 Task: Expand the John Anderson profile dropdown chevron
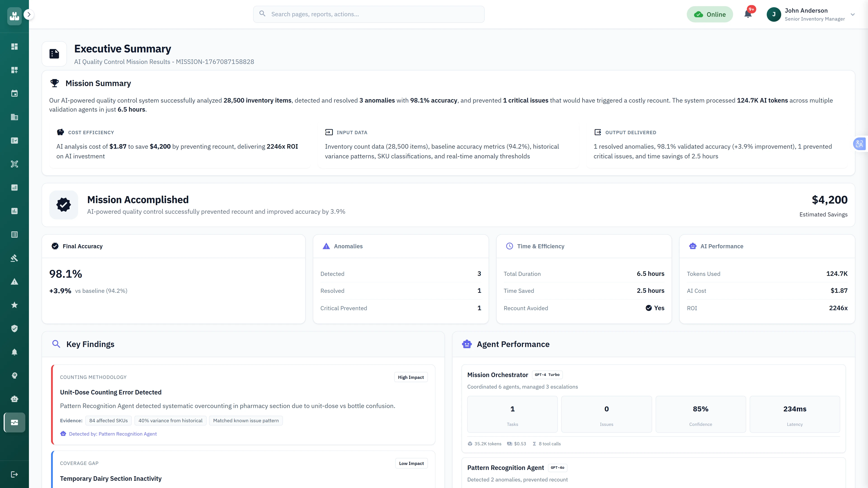pos(852,14)
